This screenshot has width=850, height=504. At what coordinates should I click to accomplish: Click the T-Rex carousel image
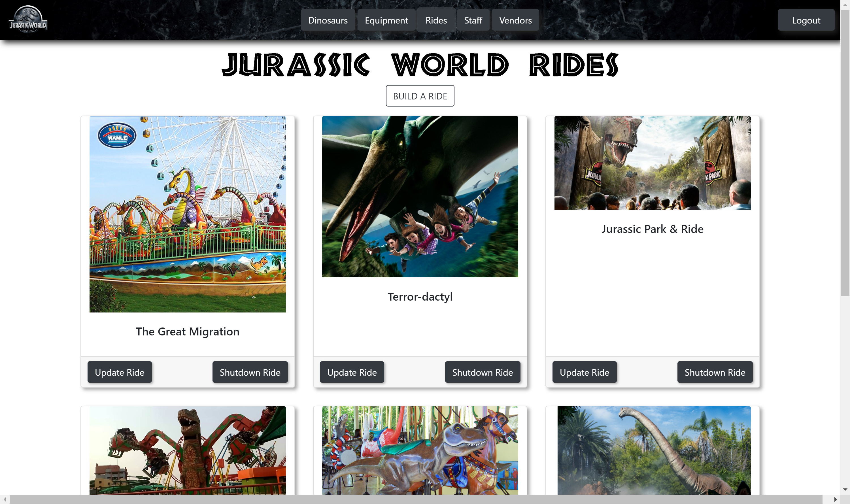click(x=420, y=450)
